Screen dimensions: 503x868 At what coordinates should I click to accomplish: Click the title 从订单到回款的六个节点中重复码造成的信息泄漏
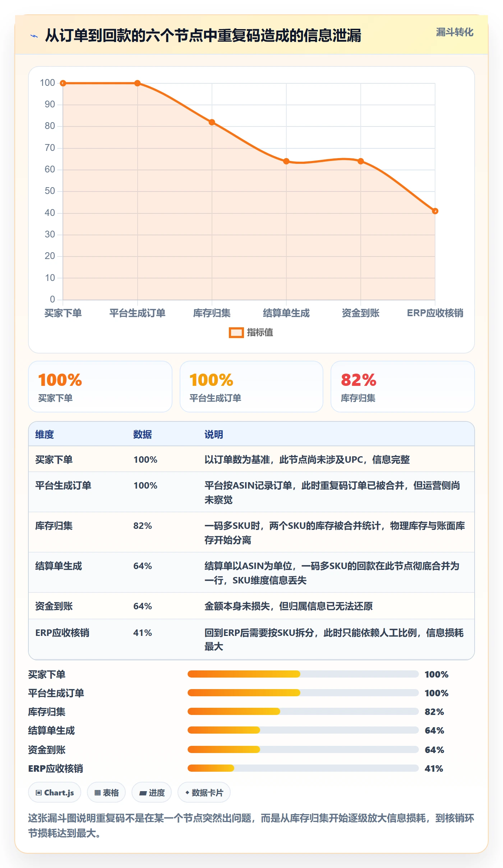[203, 36]
